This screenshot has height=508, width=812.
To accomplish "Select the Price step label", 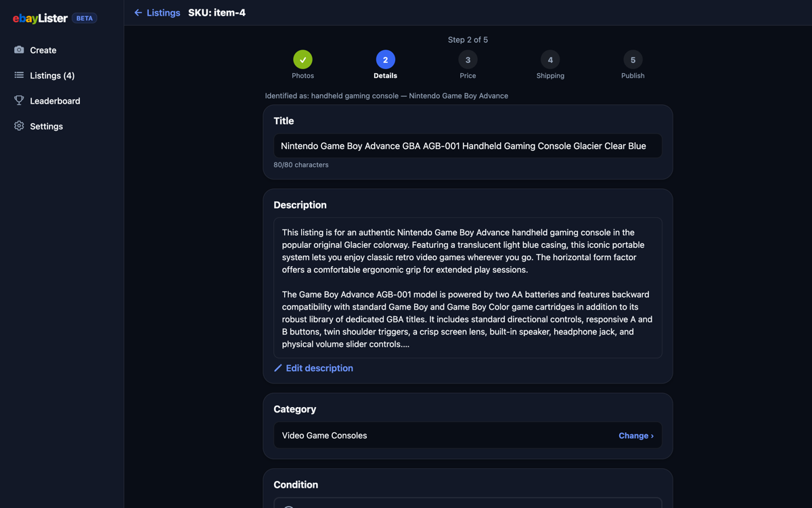I will point(468,76).
